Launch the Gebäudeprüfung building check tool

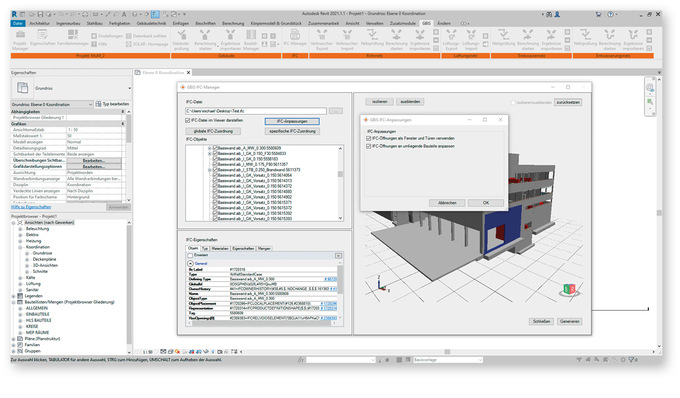tap(181, 40)
